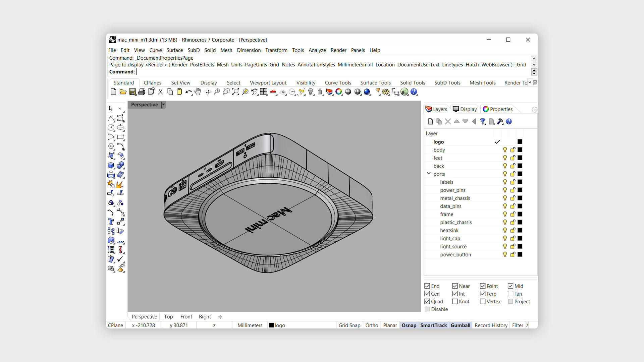Toggle visibility of the heatsink layer
Viewport: 644px width, 362px height.
pyautogui.click(x=505, y=230)
